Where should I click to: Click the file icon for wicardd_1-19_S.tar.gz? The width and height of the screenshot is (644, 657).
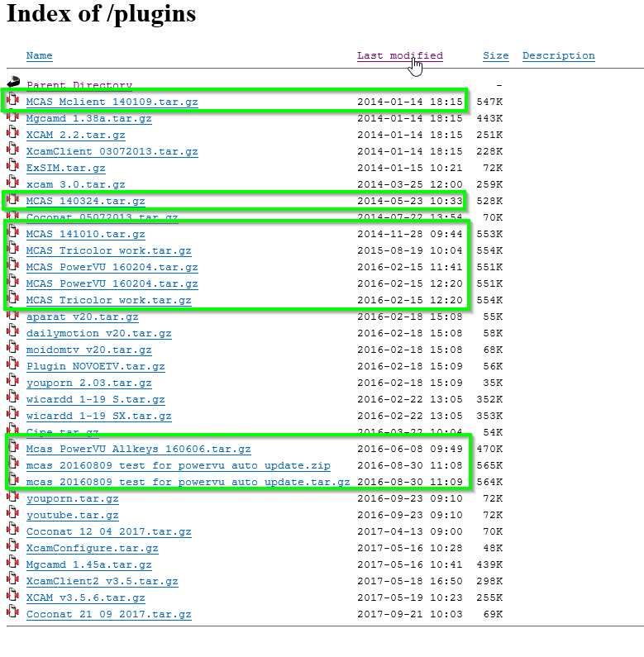13,398
